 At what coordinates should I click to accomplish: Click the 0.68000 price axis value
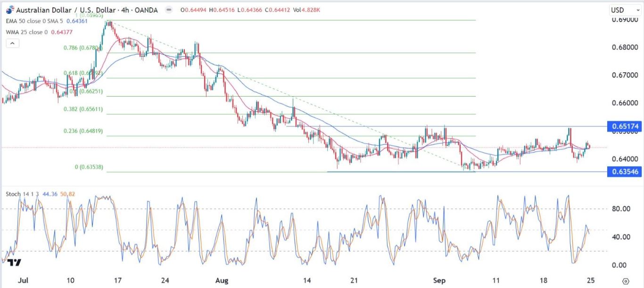(625, 47)
